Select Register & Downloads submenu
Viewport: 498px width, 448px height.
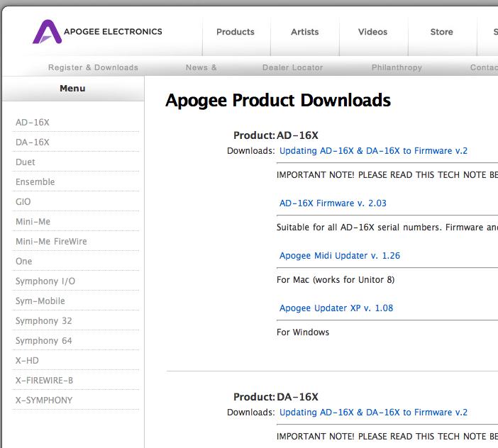[x=93, y=67]
